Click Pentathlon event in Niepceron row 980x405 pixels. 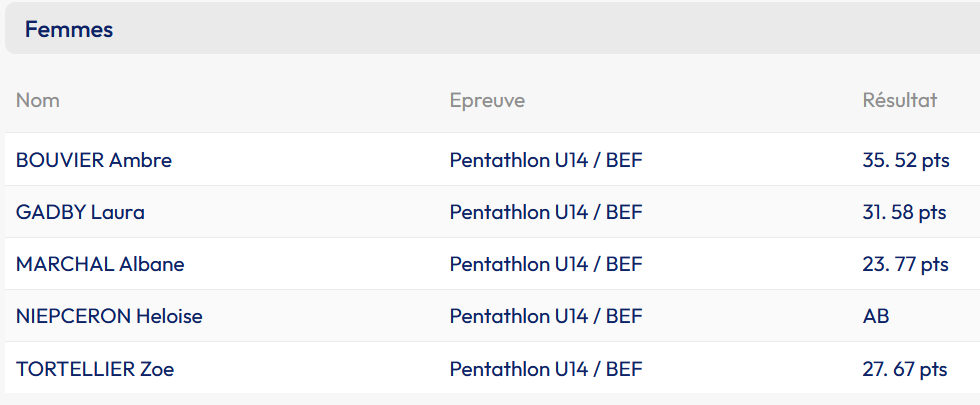(x=546, y=316)
